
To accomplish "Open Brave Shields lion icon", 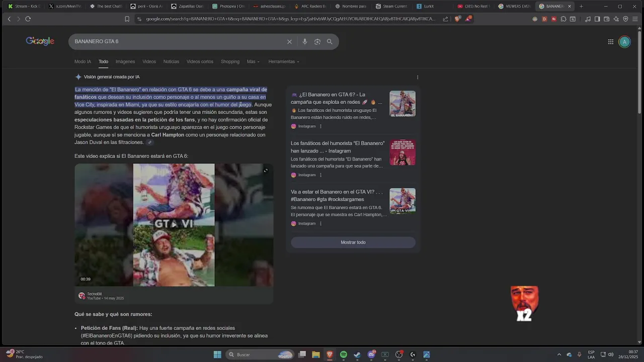I will pyautogui.click(x=457, y=19).
